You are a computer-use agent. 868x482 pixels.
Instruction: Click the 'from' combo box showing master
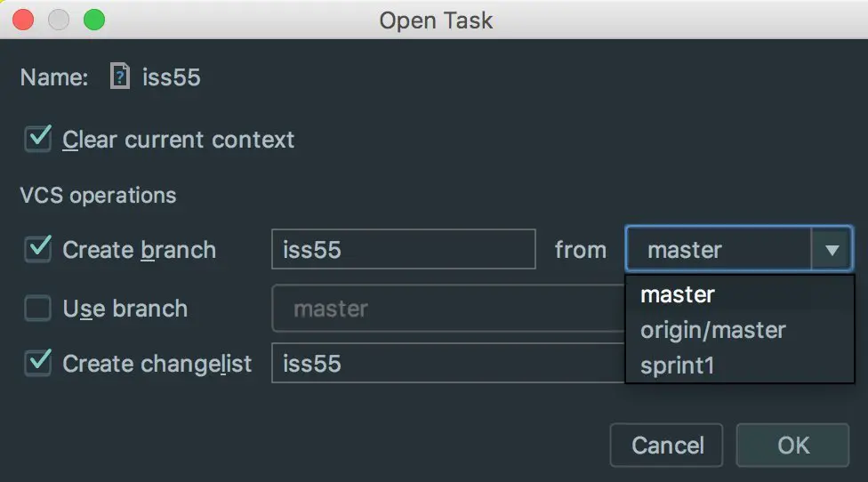(719, 250)
